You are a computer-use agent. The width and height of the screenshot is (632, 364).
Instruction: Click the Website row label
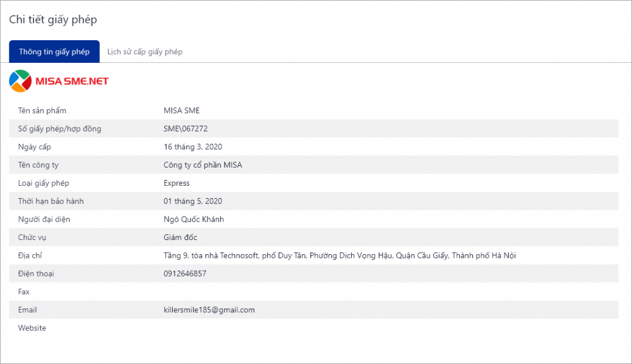click(x=32, y=328)
